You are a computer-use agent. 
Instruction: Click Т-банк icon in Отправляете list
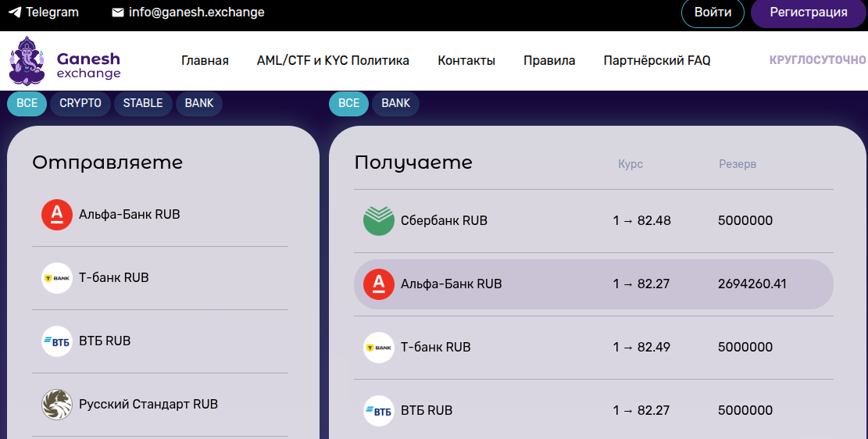pos(57,278)
